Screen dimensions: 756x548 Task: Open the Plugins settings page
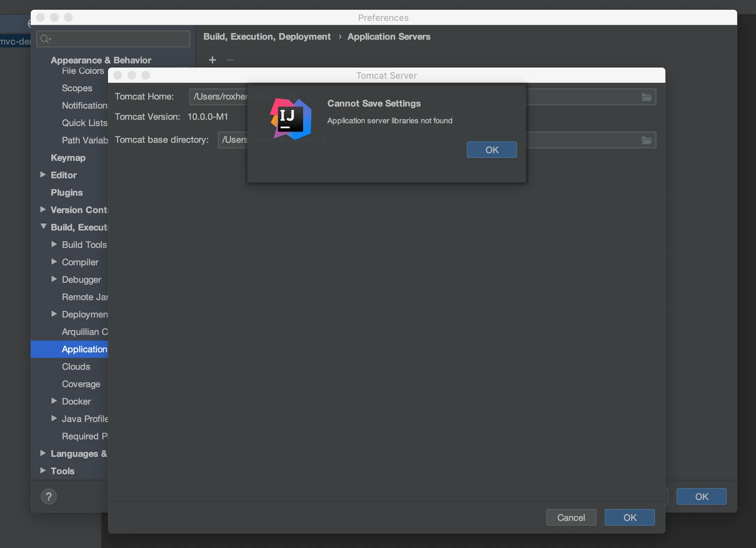(x=67, y=193)
